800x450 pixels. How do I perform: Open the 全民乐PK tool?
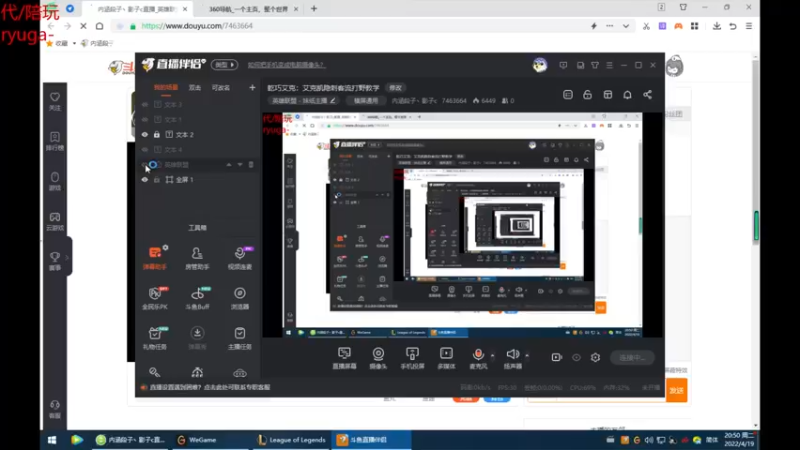(x=155, y=298)
